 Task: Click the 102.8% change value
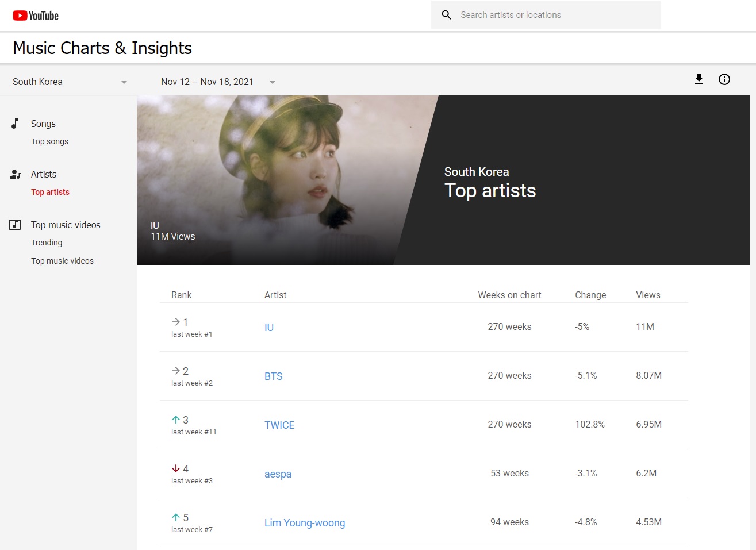[590, 424]
